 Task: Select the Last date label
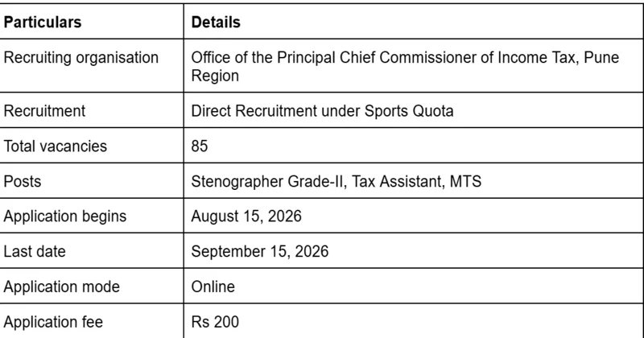(35, 251)
